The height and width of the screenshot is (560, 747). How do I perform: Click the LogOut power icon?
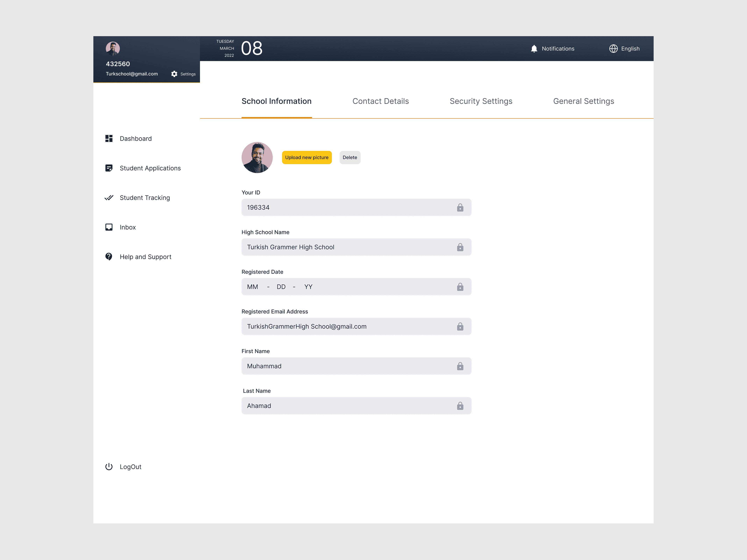pyautogui.click(x=109, y=466)
